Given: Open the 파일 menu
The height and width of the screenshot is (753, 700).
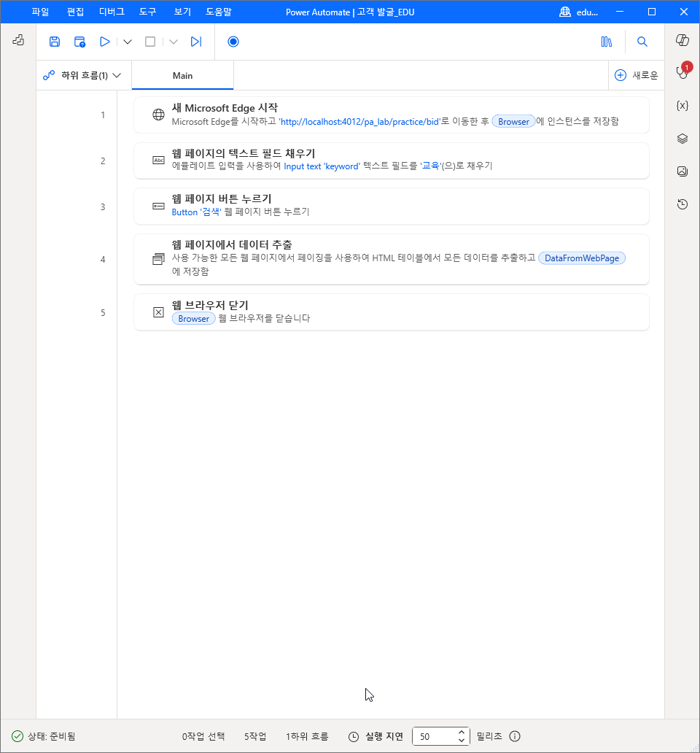Looking at the screenshot, I should click(40, 12).
